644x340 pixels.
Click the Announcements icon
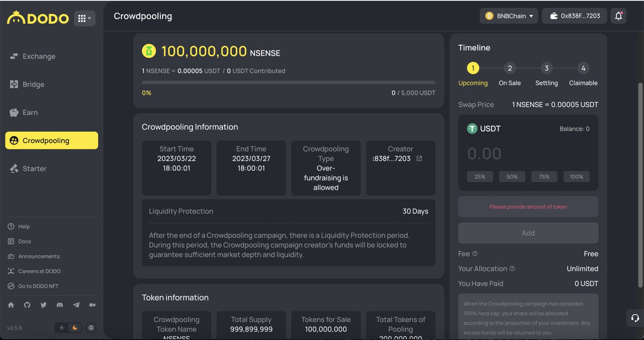tap(11, 257)
